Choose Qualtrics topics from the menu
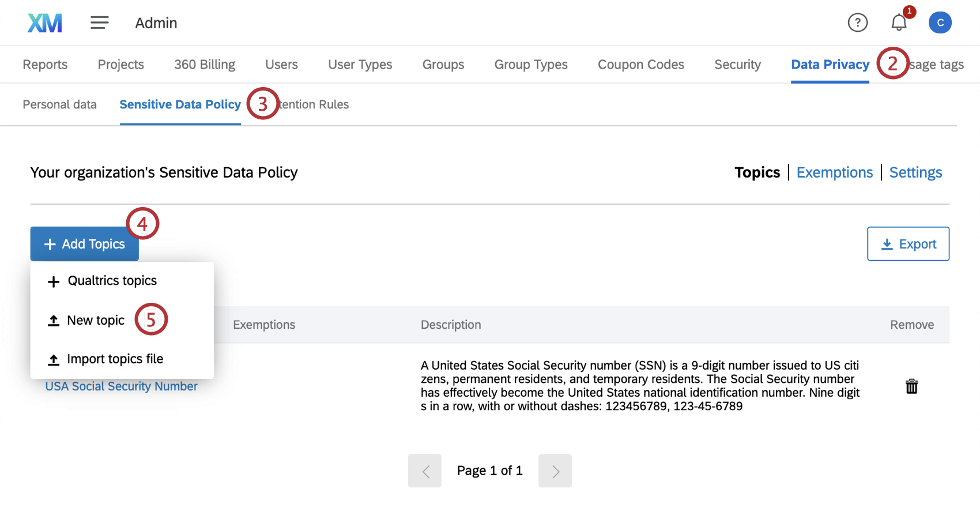The height and width of the screenshot is (511, 980). point(112,281)
